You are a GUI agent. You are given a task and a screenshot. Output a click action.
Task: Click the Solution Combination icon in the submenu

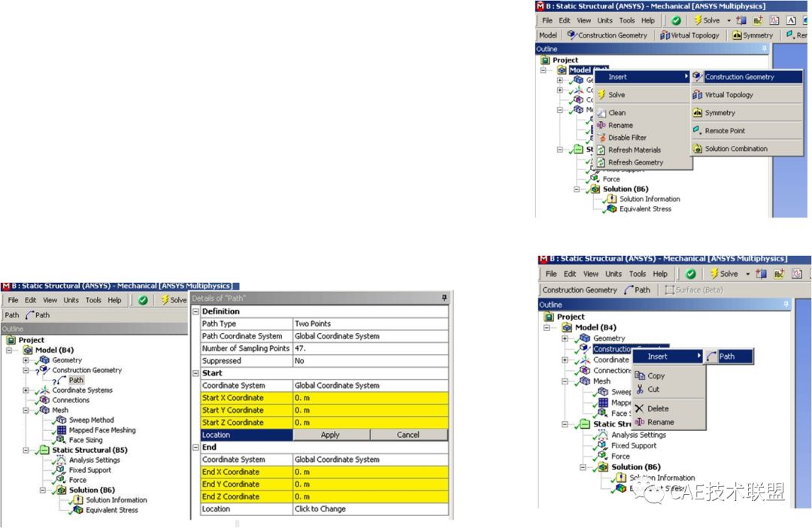tap(698, 149)
